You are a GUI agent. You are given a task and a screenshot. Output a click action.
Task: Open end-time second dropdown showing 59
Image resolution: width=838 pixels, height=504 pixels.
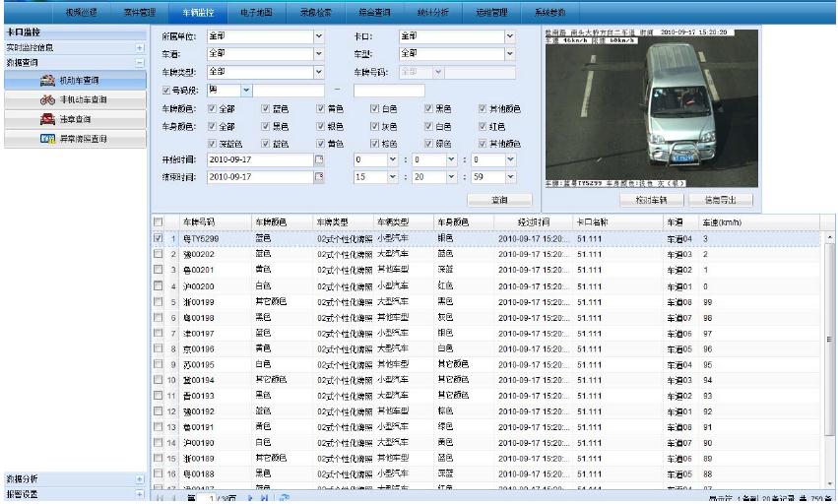click(x=510, y=177)
